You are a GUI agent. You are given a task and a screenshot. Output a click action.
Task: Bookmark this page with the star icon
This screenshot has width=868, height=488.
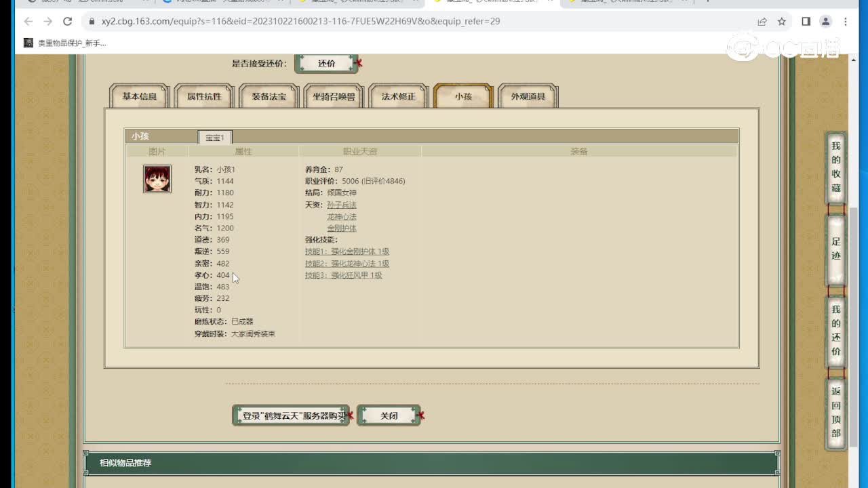(782, 21)
